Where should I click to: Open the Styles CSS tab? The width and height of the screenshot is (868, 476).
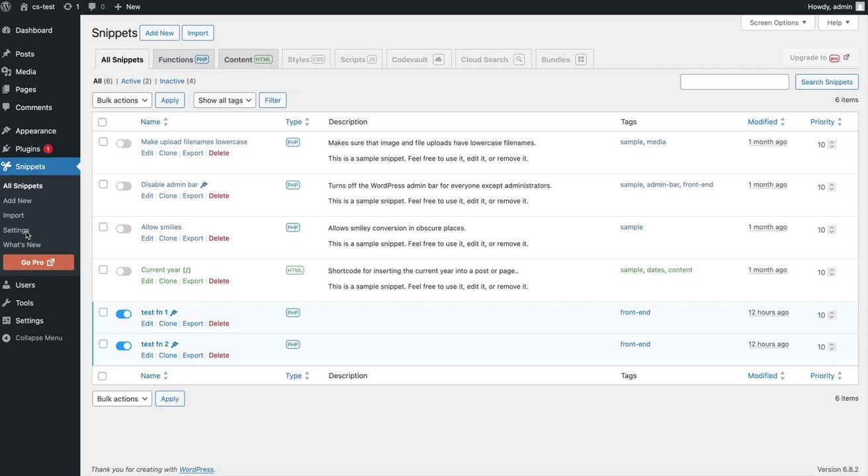coord(306,59)
